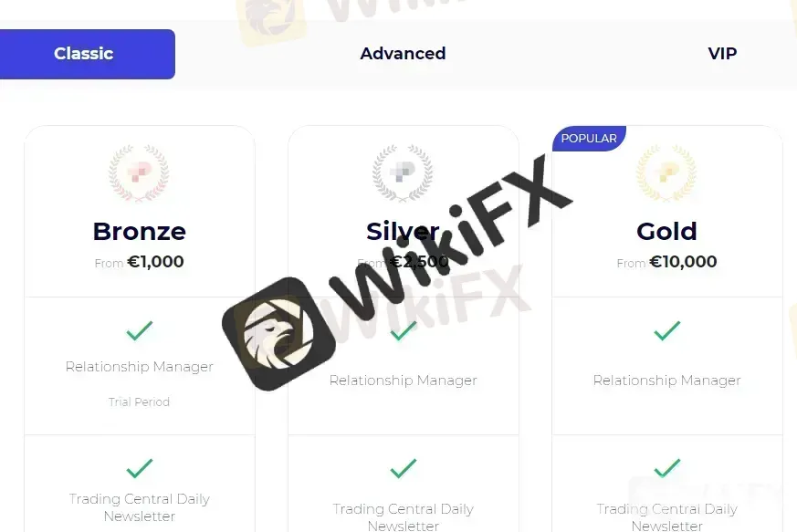Click the Bronze €1,000 price

coord(155,262)
